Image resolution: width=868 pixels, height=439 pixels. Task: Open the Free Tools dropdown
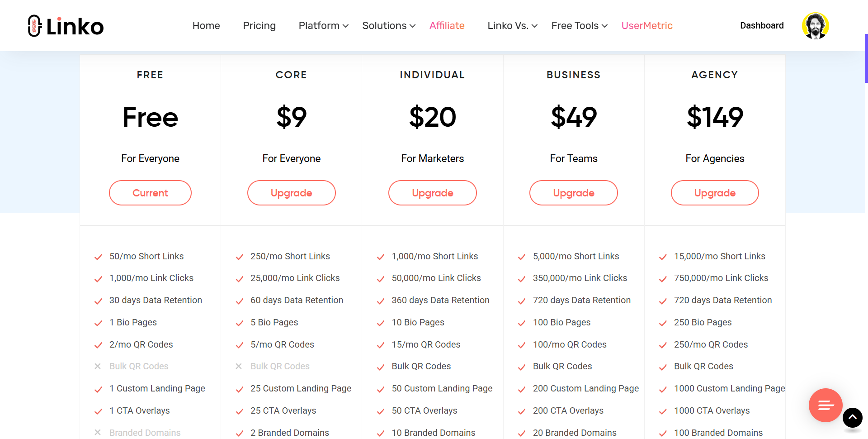(579, 26)
